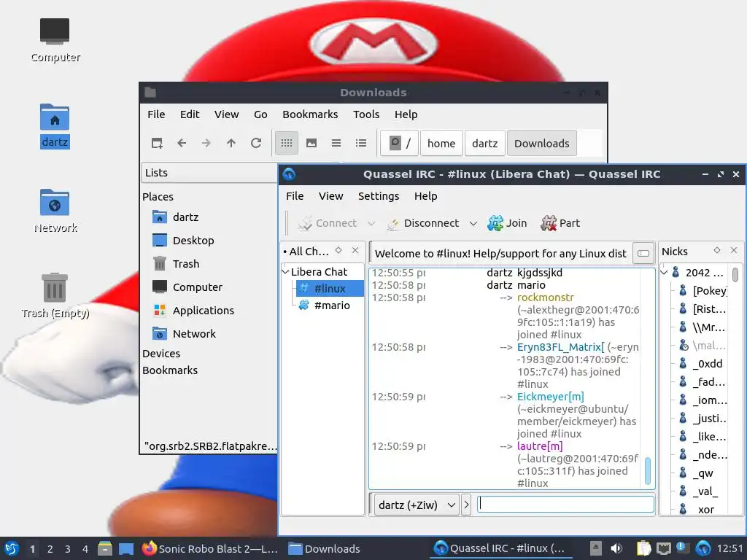Open the Disconnect dropdown arrow
747x560 pixels.
tap(473, 223)
